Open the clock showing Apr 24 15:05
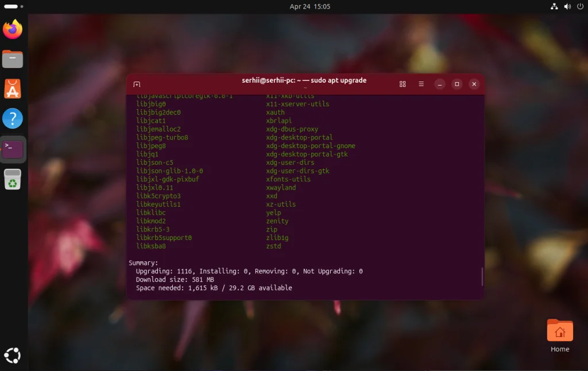588x371 pixels. (310, 6)
